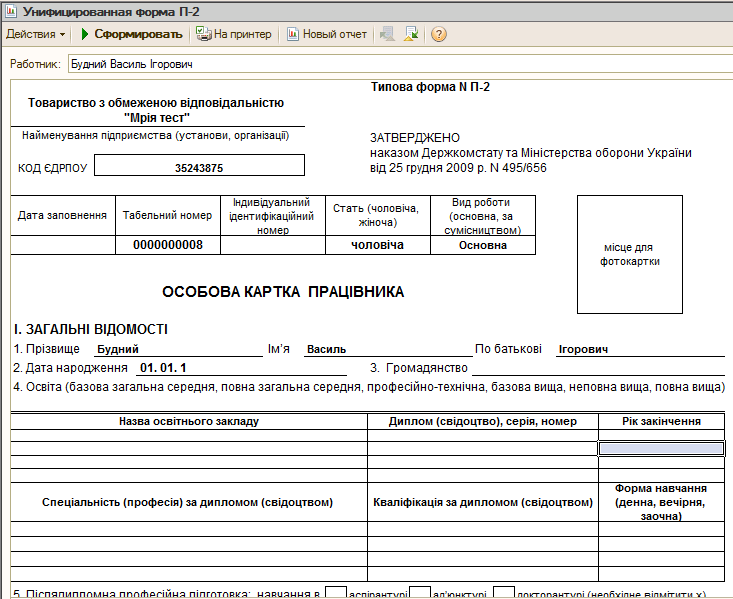The image size is (733, 599).
Task: Open the Действия dropdown menu
Action: coord(36,34)
